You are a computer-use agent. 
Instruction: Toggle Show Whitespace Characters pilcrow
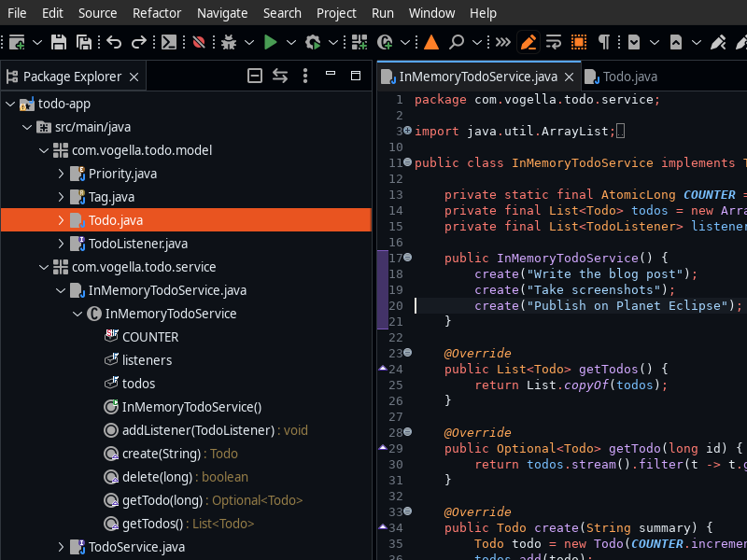pos(604,42)
